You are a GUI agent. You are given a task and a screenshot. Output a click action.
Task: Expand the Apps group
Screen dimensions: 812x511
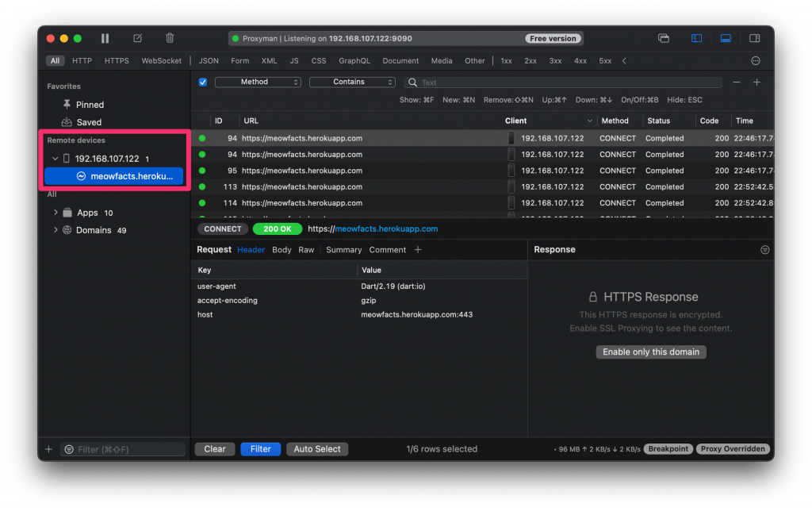[56, 213]
